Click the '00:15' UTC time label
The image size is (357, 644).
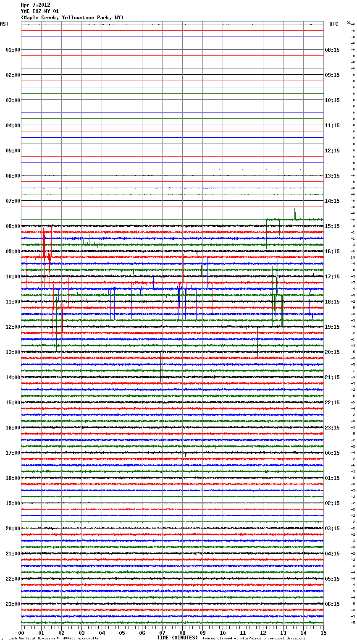pos(332,453)
